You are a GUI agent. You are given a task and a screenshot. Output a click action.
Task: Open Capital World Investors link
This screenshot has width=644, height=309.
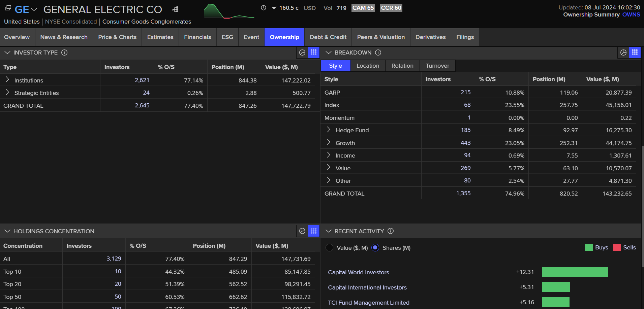[x=359, y=272]
